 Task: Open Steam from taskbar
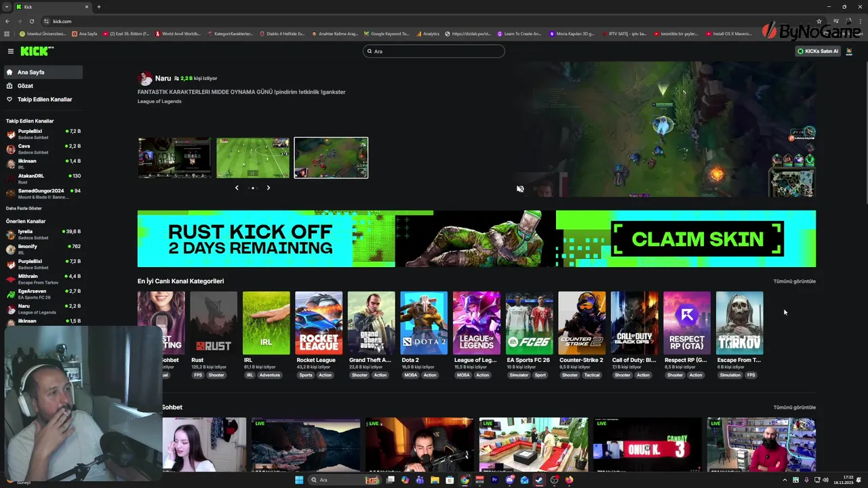pyautogui.click(x=539, y=480)
